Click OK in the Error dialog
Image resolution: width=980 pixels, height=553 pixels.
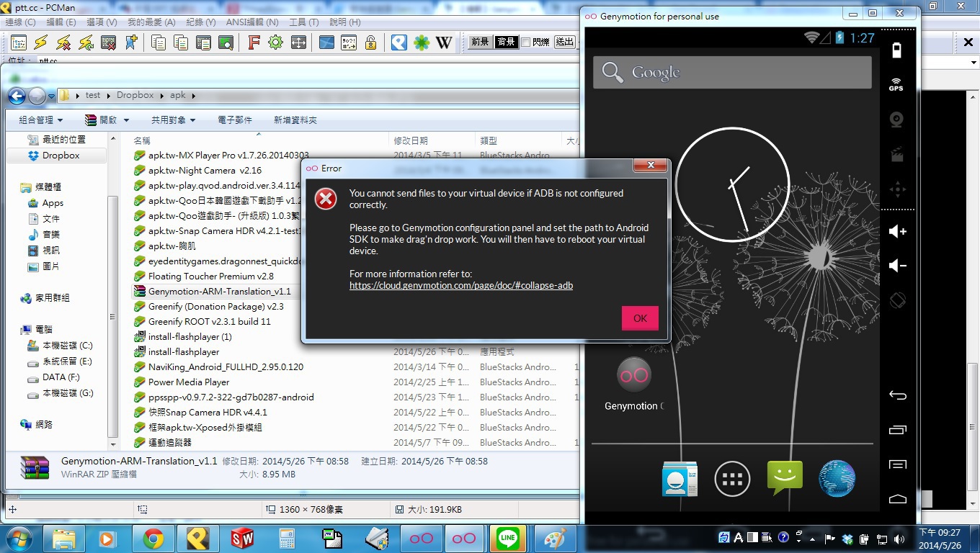click(x=640, y=318)
